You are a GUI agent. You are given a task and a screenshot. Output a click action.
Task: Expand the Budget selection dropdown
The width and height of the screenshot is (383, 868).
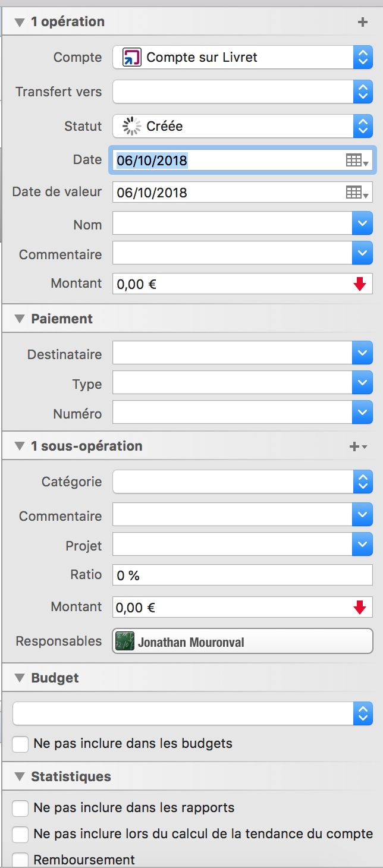point(363,713)
